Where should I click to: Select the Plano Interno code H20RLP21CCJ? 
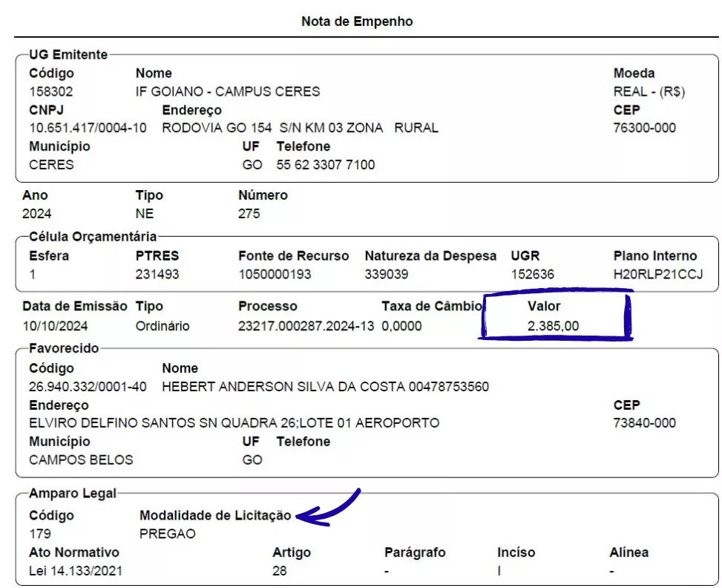pos(657,274)
